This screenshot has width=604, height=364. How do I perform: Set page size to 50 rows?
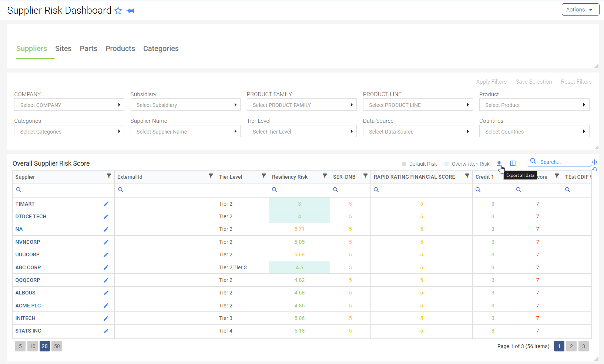(x=57, y=346)
